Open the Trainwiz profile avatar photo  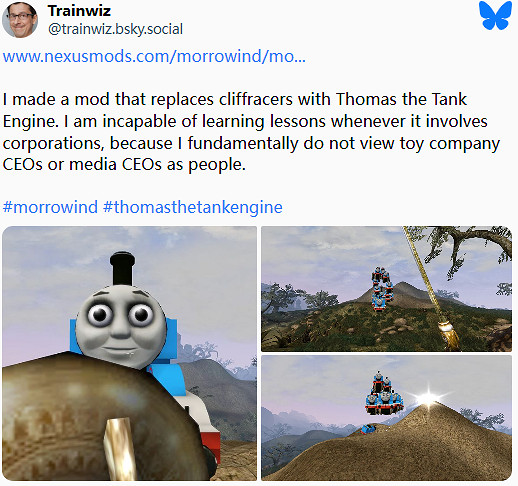tap(20, 20)
